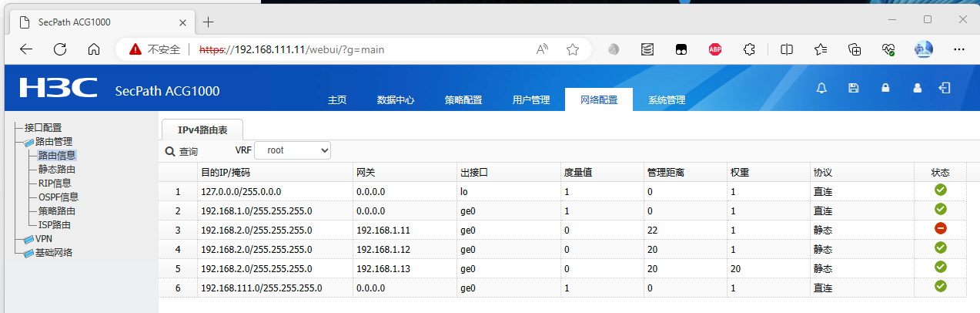Screen dimensions: 980x313
Task: Reload the page with refresh icon
Action: pos(60,49)
